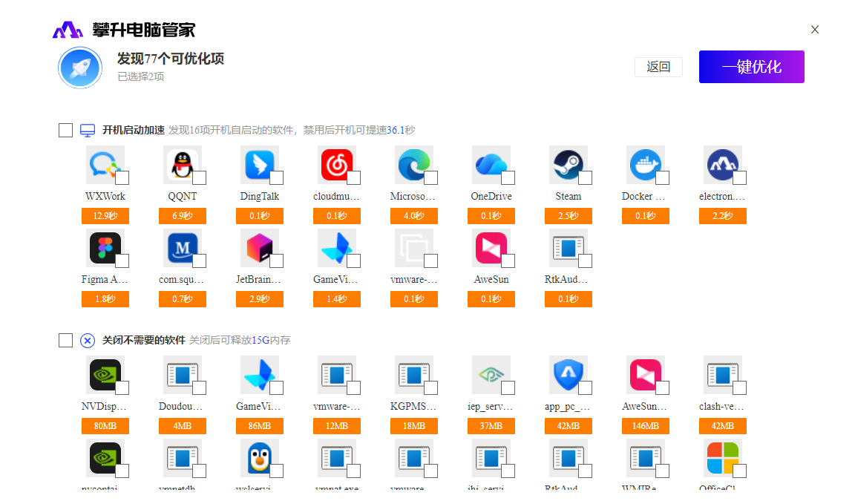The image size is (855, 504).
Task: Select the clash-verge process icon
Action: 721,375
